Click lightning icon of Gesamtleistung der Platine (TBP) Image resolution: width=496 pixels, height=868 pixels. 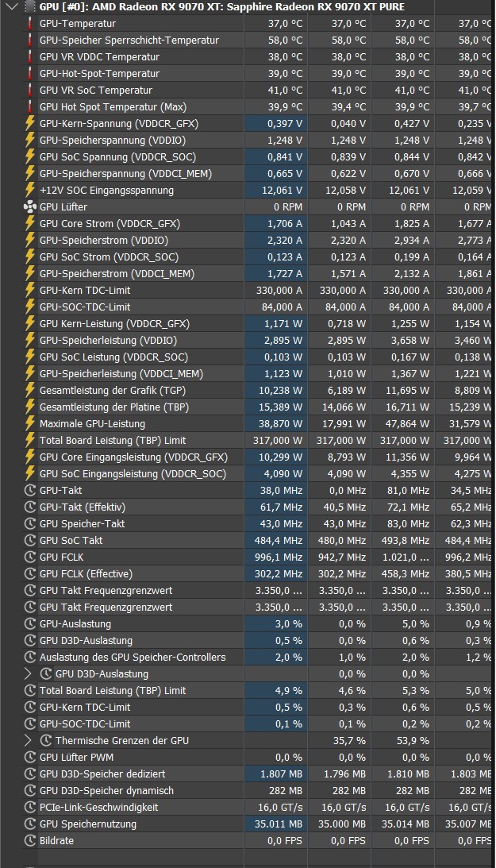[x=30, y=407]
